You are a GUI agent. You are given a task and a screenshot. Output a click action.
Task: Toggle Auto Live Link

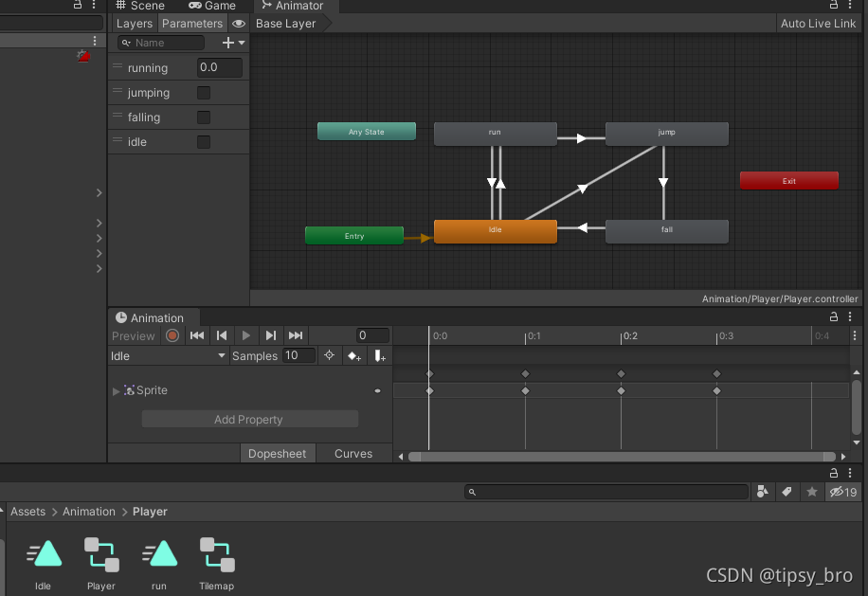point(818,24)
